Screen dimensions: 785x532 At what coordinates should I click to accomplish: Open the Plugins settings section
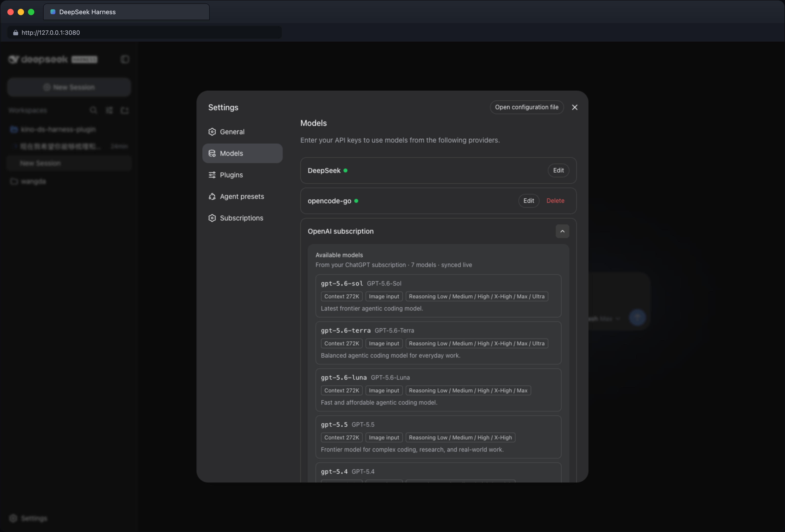point(242,175)
